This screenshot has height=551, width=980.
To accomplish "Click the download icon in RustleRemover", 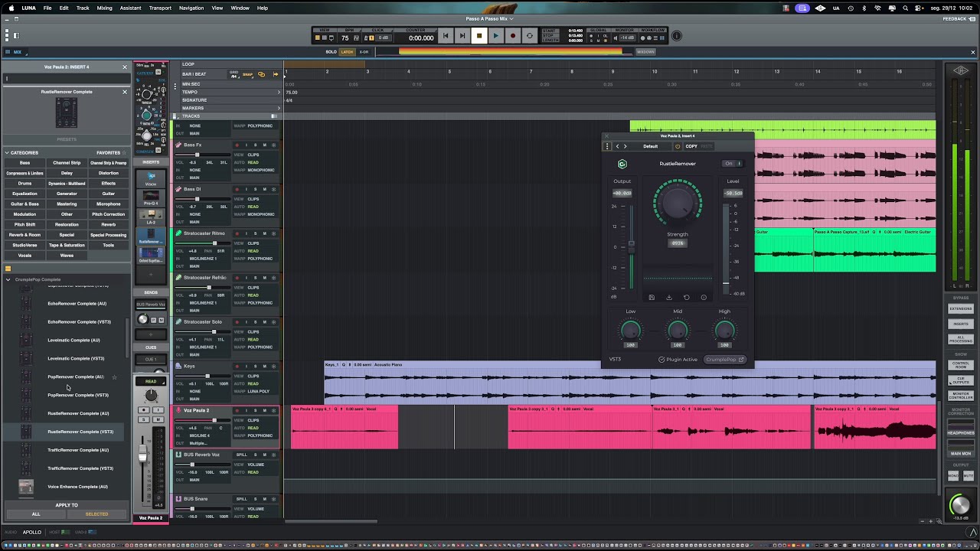I will tap(669, 298).
